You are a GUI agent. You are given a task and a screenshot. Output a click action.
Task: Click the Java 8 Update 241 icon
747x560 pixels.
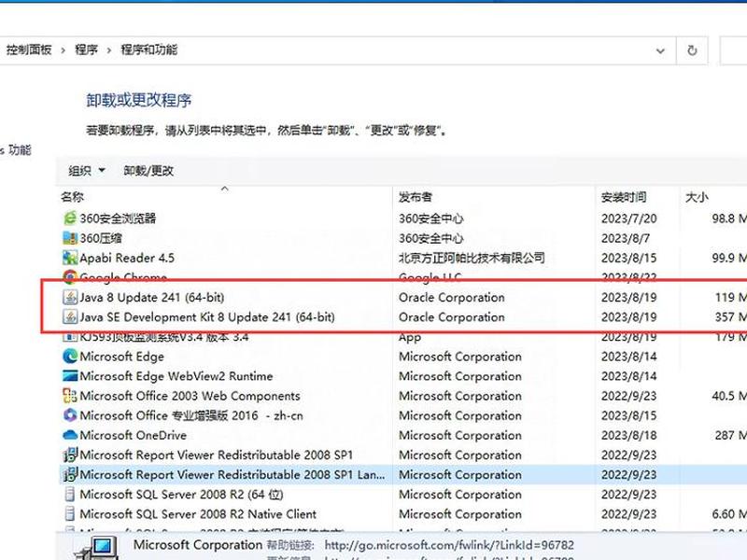click(x=70, y=297)
